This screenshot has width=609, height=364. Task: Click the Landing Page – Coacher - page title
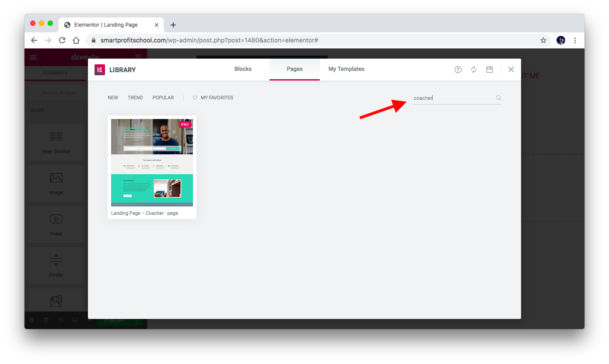pyautogui.click(x=144, y=213)
